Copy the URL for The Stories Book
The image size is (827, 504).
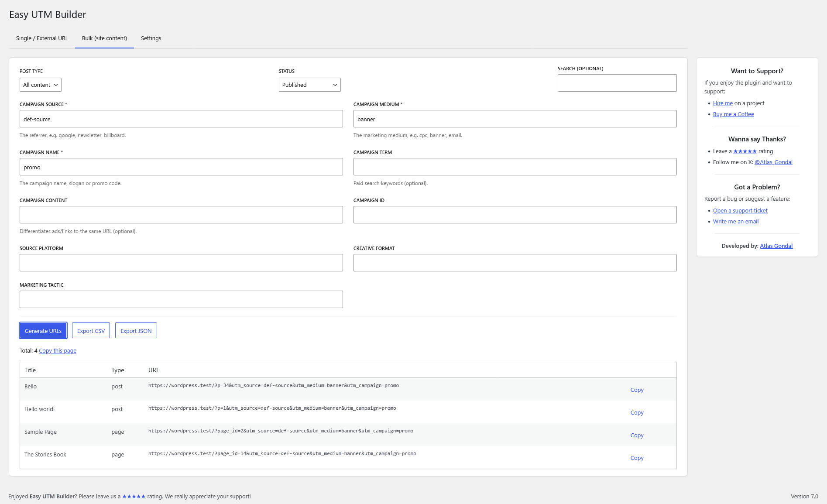click(637, 458)
